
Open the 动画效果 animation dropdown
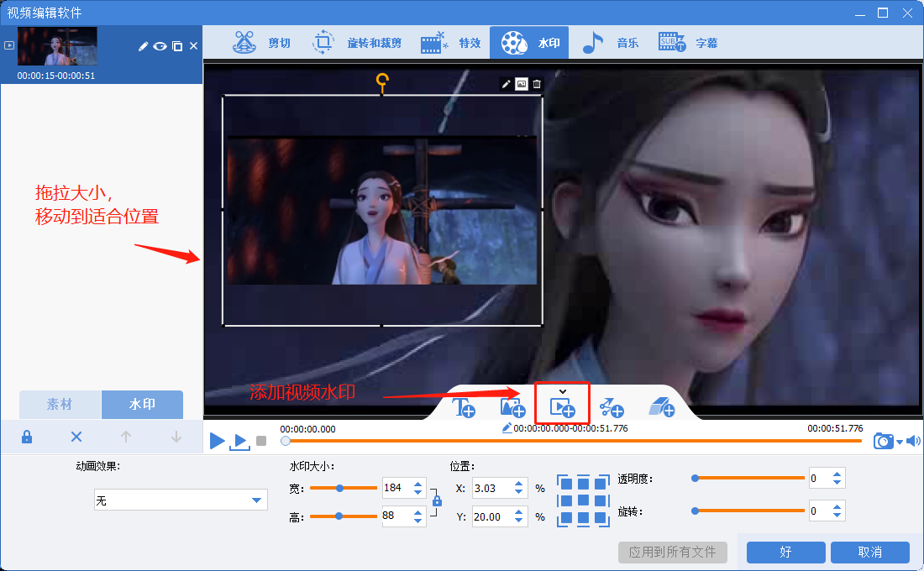pyautogui.click(x=181, y=500)
